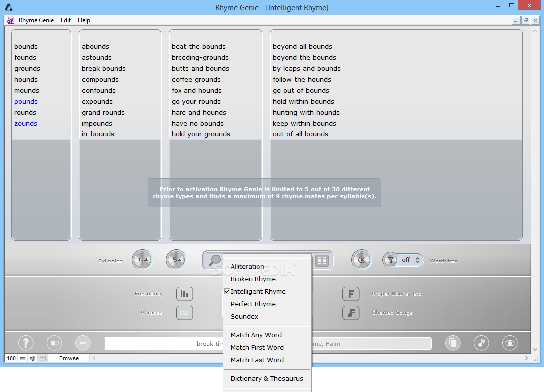
Task: Select the word bounds in first column
Action: pyautogui.click(x=26, y=46)
